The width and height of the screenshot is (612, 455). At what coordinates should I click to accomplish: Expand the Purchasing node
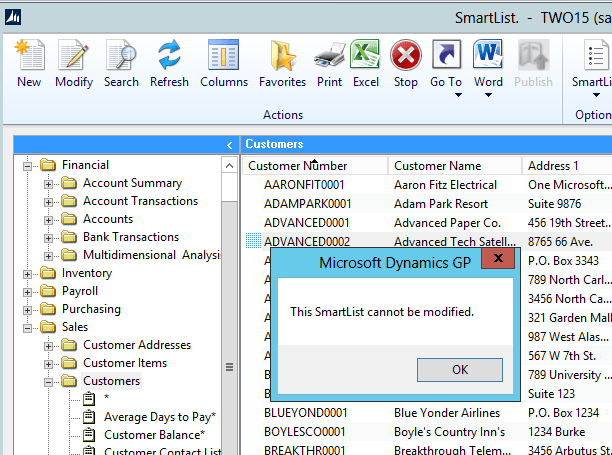point(27,310)
